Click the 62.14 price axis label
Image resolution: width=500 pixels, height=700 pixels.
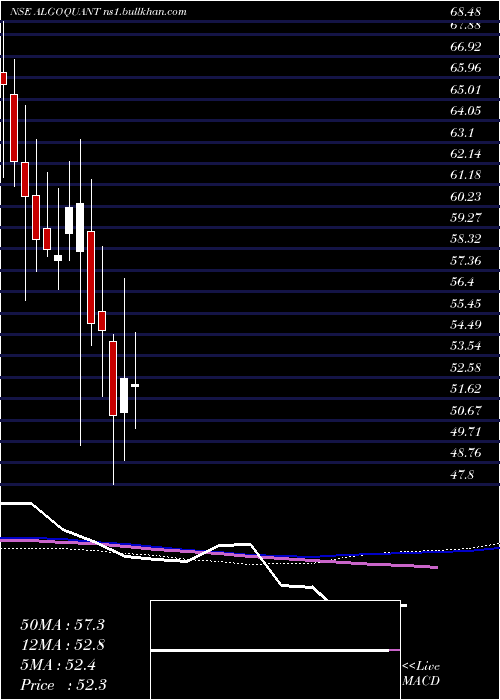(x=466, y=154)
